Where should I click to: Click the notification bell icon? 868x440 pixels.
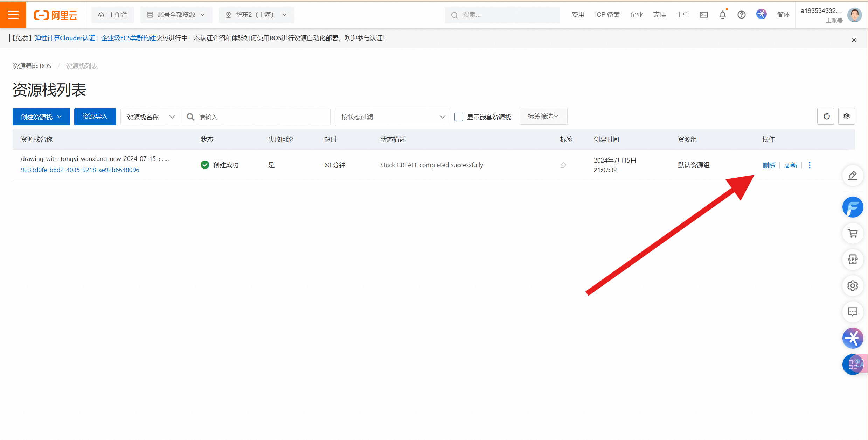(x=722, y=15)
